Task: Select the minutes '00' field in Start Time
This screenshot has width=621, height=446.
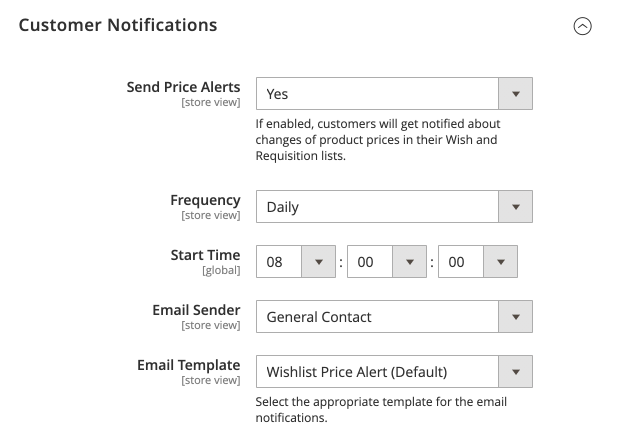Action: click(x=369, y=262)
